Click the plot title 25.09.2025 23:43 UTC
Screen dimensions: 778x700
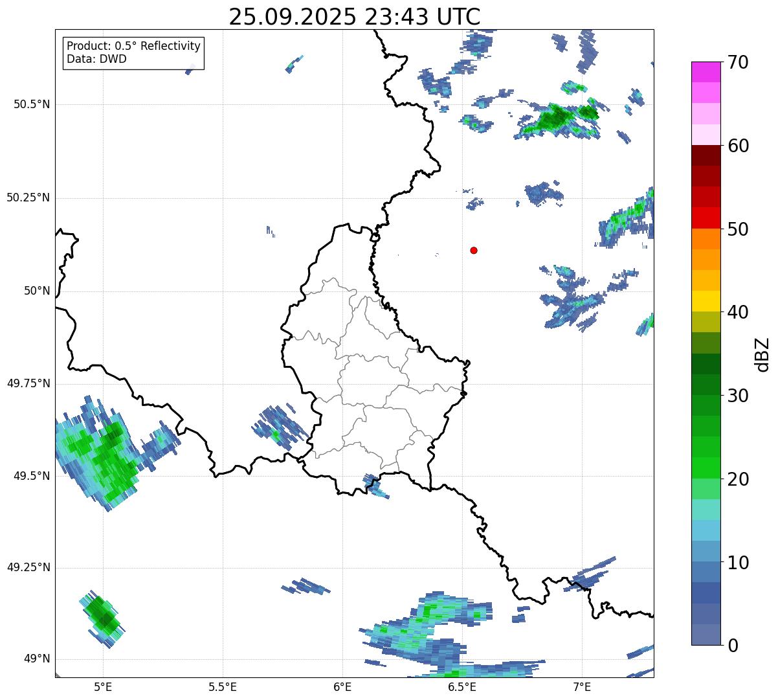pos(355,17)
